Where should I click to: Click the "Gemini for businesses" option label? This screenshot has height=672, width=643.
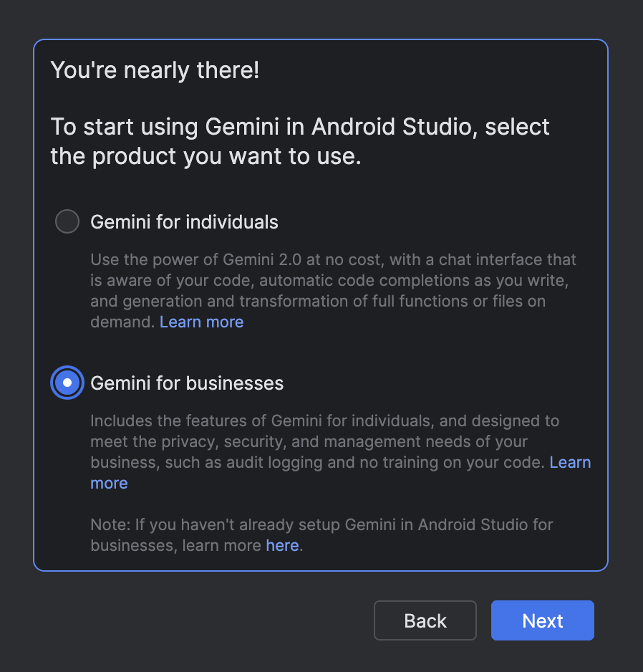pyautogui.click(x=187, y=383)
